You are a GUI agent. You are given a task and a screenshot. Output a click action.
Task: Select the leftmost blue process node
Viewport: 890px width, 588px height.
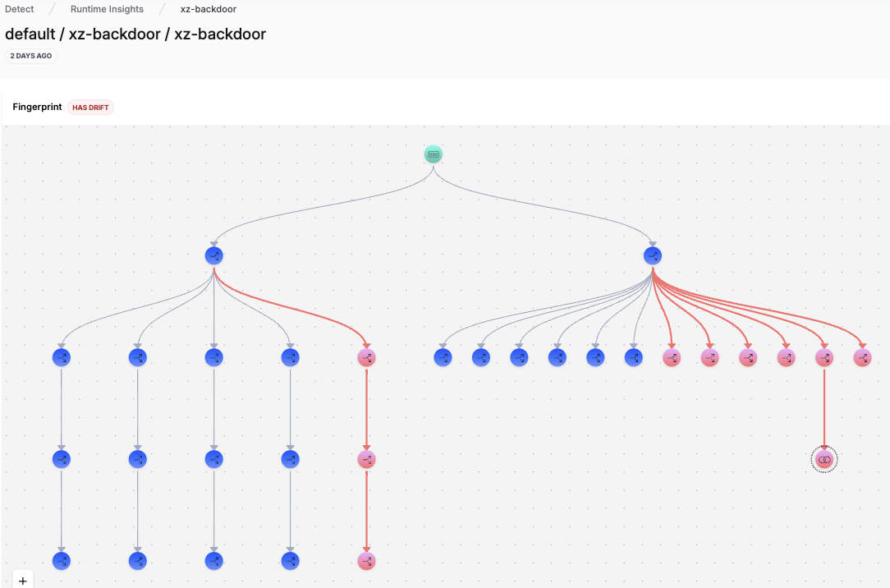pos(62,357)
